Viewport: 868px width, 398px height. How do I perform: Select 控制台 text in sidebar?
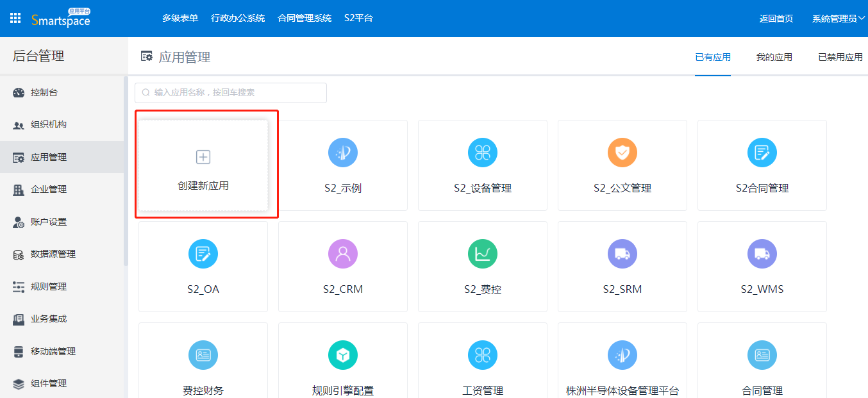[44, 92]
